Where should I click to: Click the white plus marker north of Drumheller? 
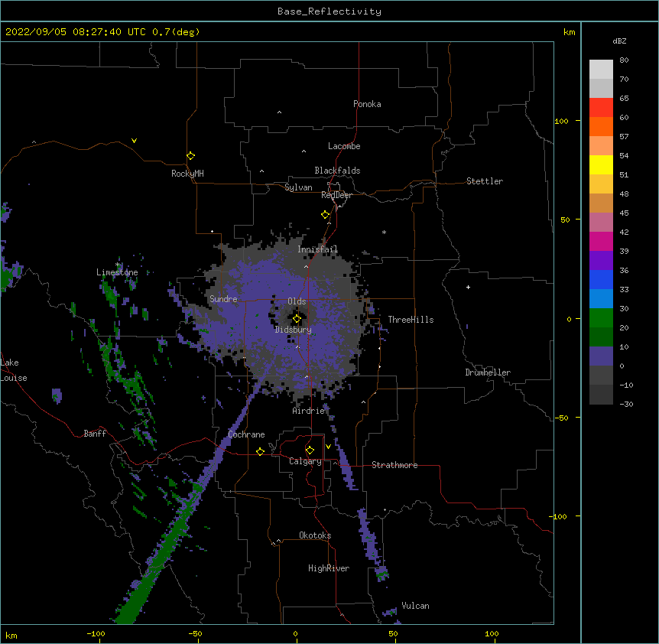coord(468,287)
